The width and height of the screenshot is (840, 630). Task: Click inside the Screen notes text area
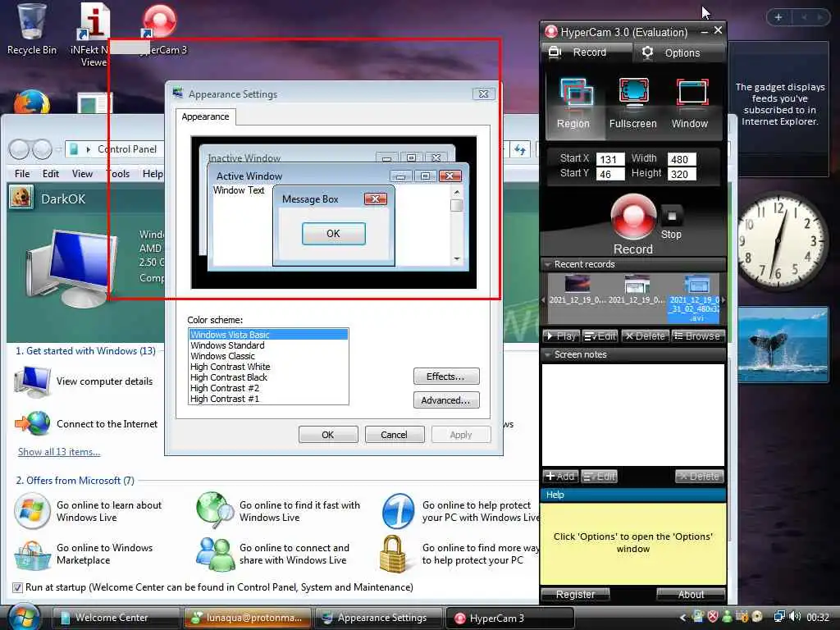[633, 415]
